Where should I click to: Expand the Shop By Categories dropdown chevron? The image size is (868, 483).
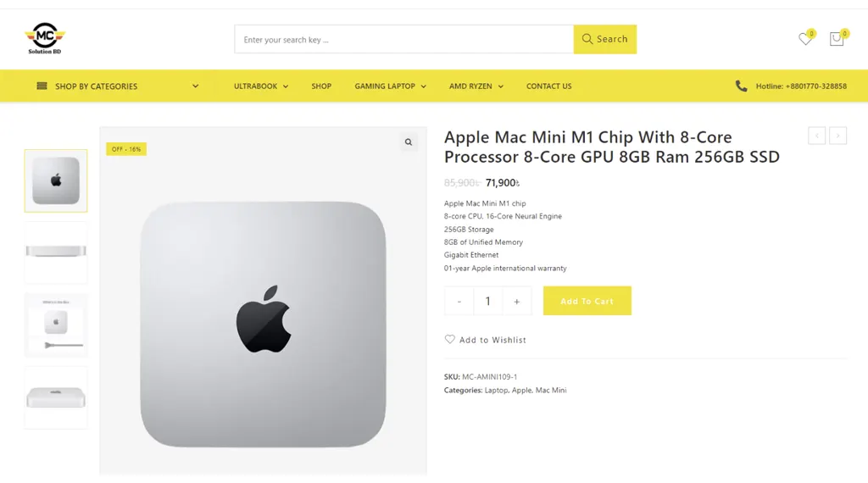pos(196,86)
